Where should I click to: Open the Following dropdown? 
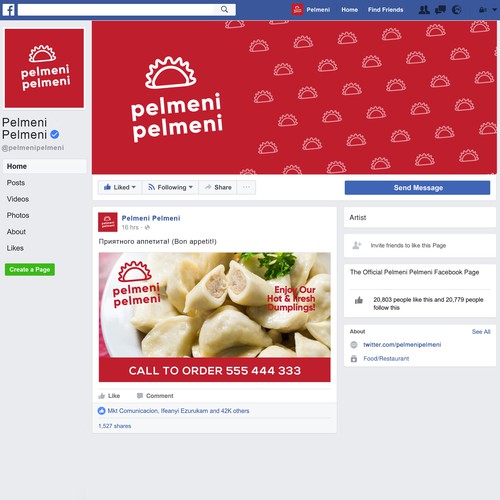click(x=170, y=187)
